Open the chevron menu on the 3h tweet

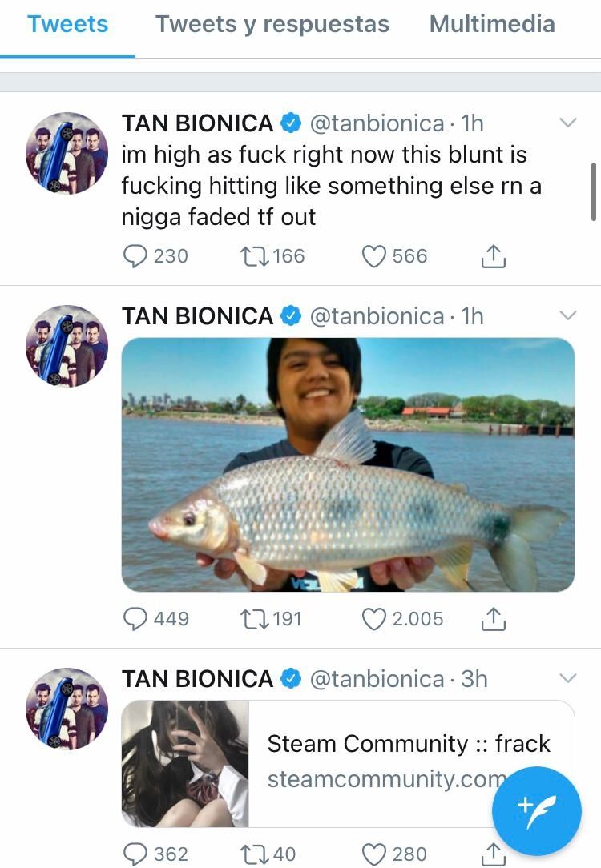point(567,679)
